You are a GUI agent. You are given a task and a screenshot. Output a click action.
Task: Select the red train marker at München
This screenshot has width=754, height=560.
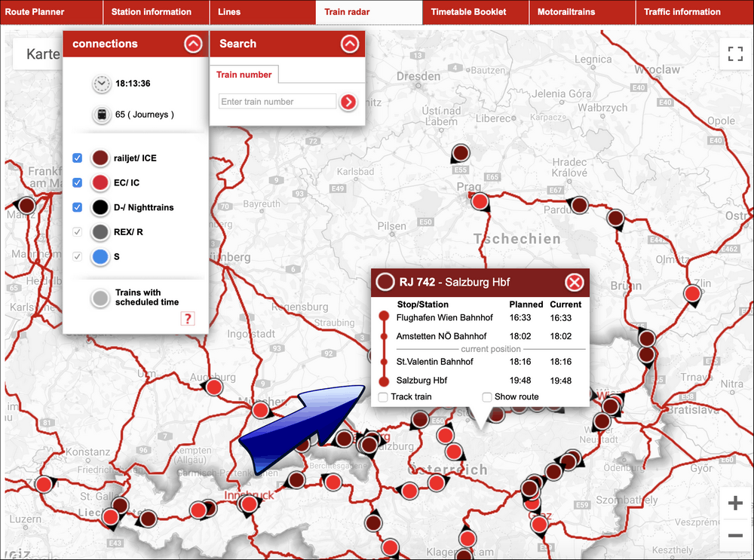tap(260, 410)
